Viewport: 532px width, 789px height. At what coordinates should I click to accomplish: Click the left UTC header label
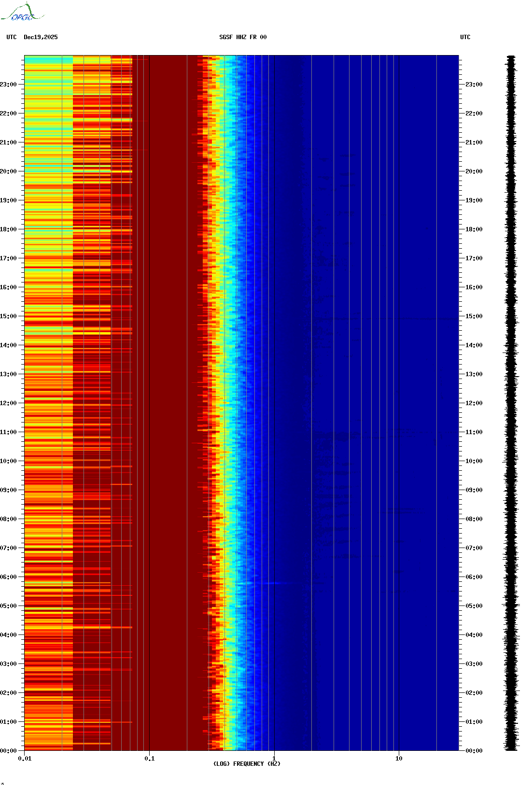pyautogui.click(x=12, y=37)
